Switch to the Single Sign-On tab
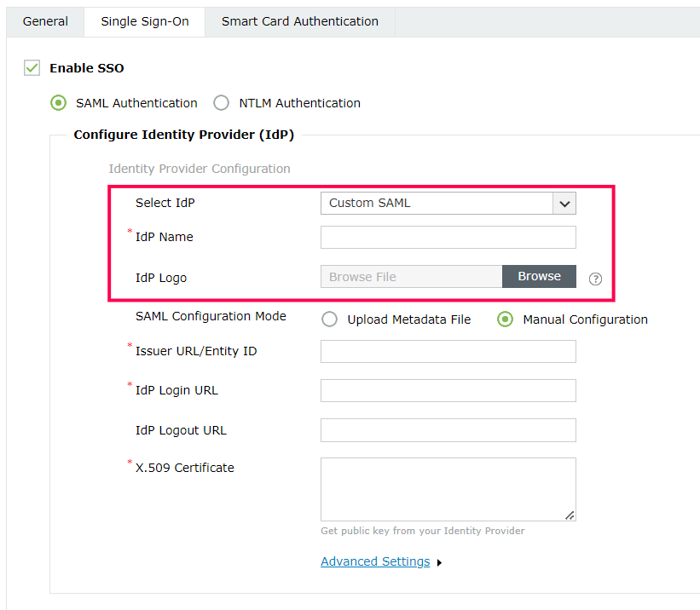700x610 pixels. click(x=145, y=21)
